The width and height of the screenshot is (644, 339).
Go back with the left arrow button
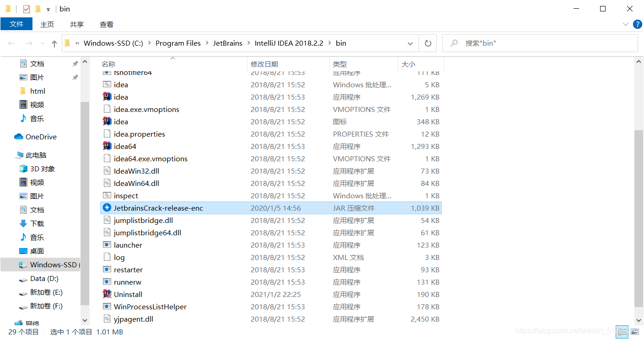11,43
